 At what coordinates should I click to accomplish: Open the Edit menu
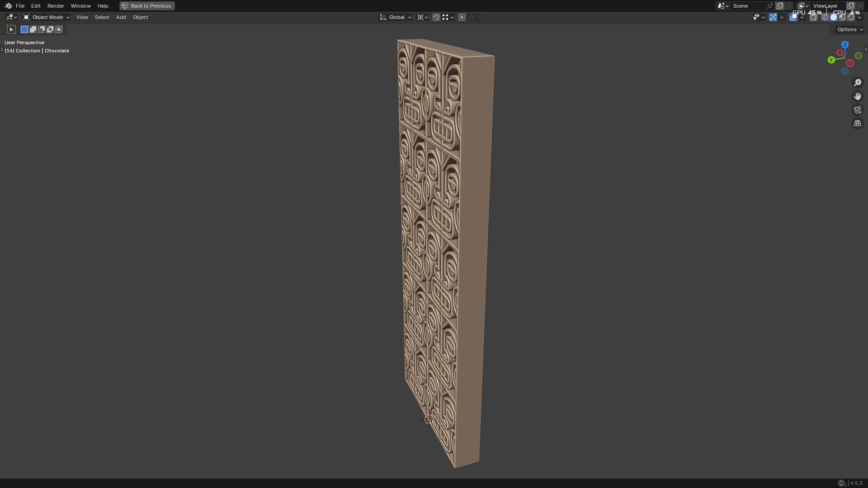(36, 6)
